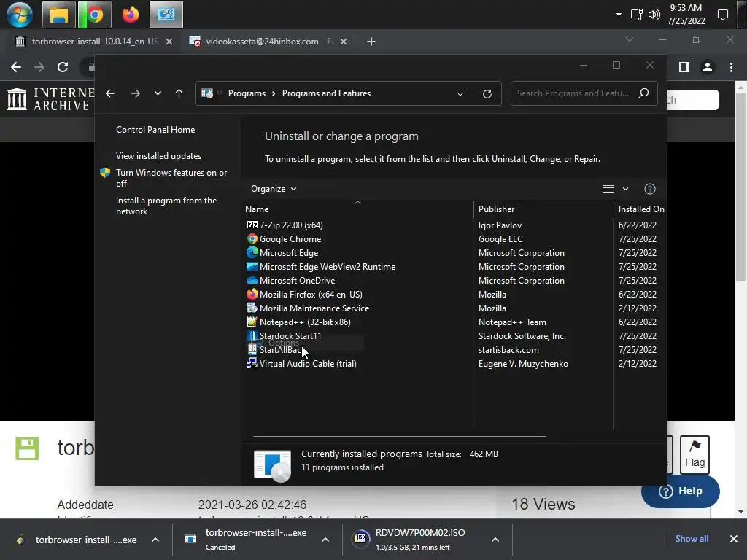The width and height of the screenshot is (747, 560).
Task: Sort by Installed On column header
Action: coord(640,209)
